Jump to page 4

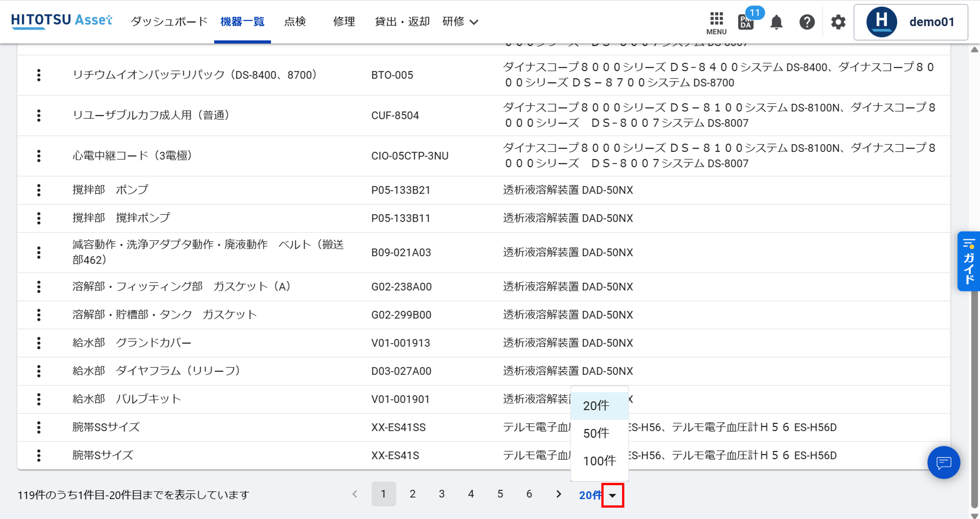pyautogui.click(x=471, y=494)
